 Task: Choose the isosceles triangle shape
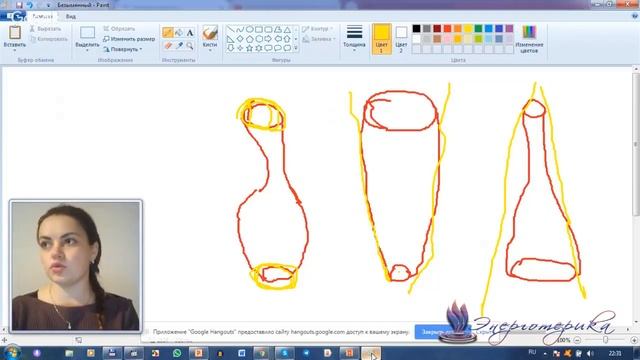(x=287, y=29)
